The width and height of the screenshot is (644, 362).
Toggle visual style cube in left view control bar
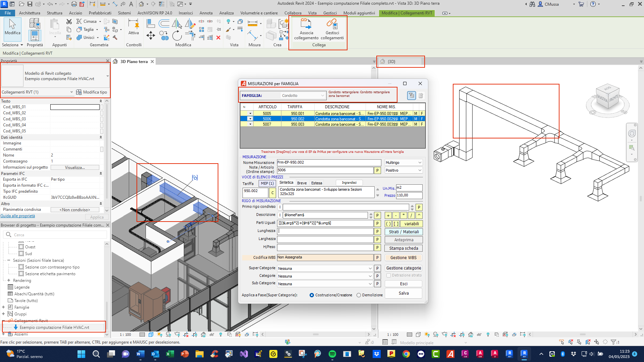151,335
